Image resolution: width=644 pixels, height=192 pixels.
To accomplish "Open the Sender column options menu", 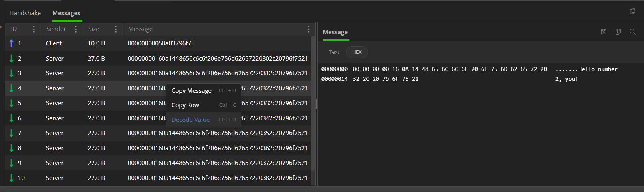I will coord(75,29).
